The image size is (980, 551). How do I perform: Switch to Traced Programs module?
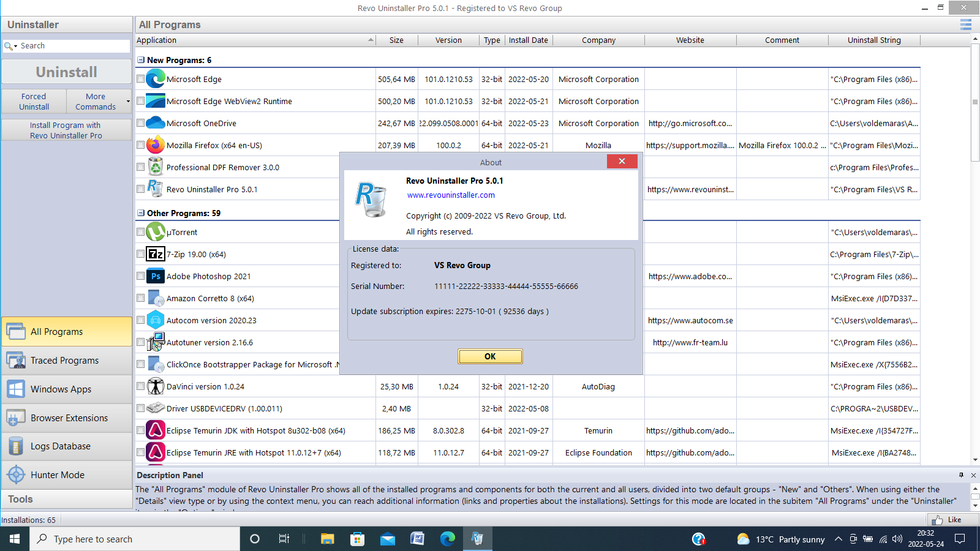click(x=67, y=361)
